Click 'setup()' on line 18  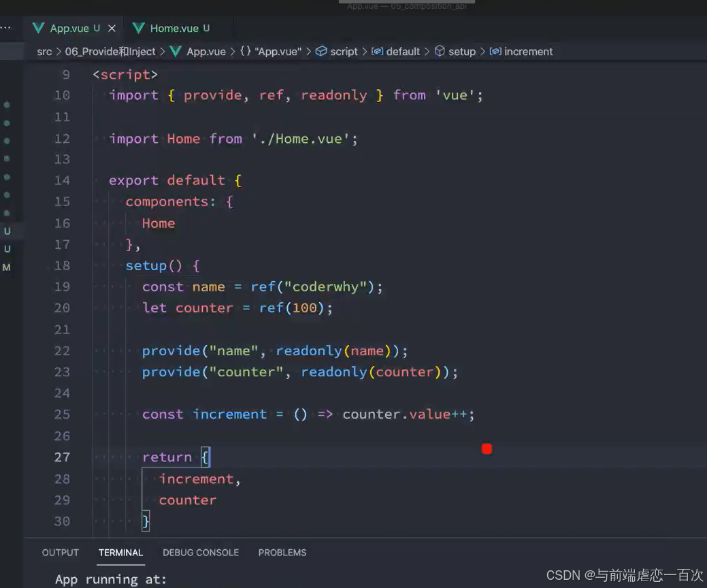[x=154, y=265]
